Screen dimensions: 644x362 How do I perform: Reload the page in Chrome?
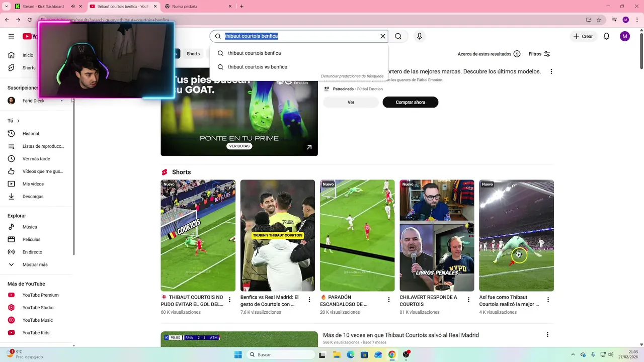coord(29,20)
